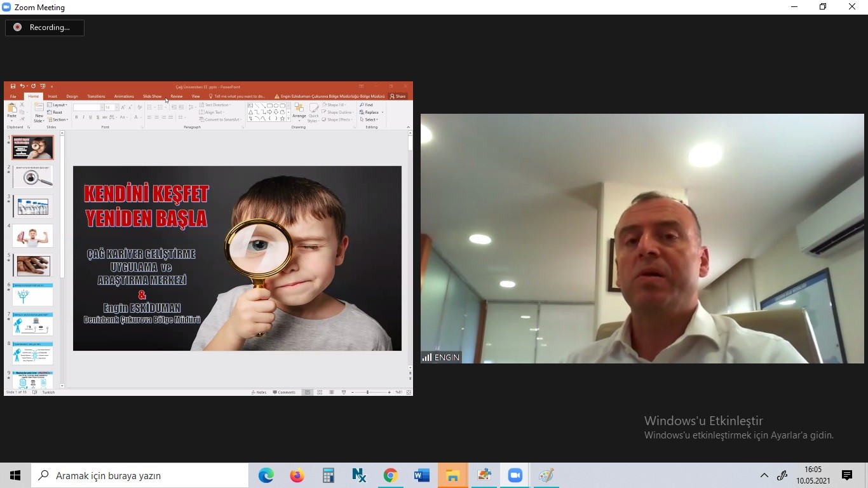Click the Replace button
868x488 pixels.
point(369,112)
